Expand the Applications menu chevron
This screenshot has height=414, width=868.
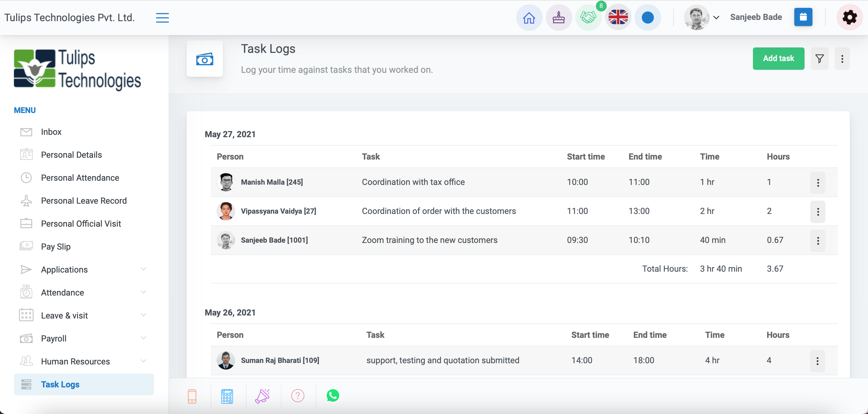pos(143,269)
